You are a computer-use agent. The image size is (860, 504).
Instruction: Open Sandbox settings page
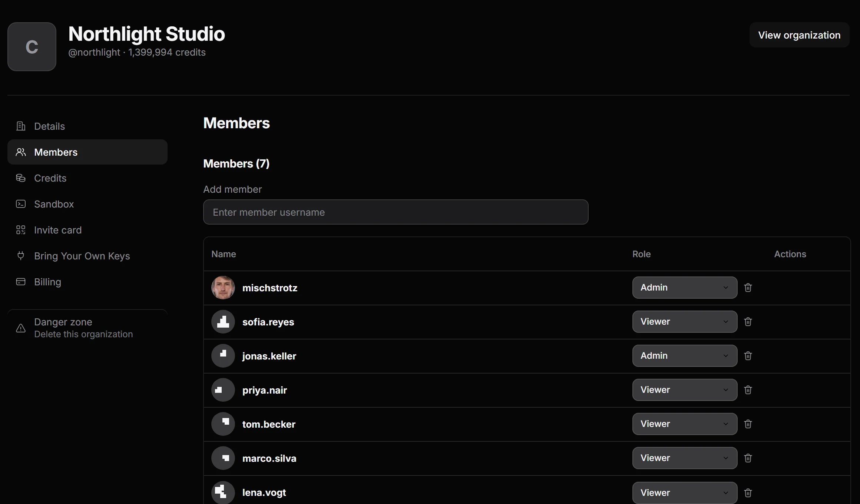87,204
